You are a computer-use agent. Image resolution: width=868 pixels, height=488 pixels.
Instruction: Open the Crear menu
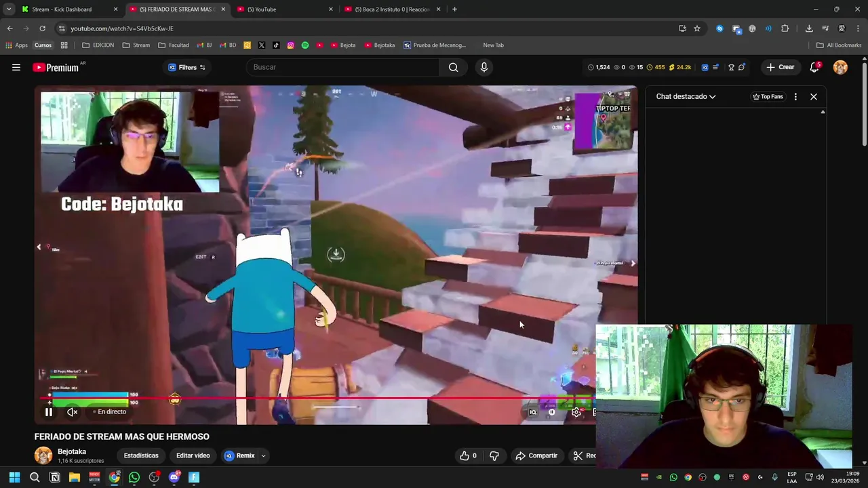780,67
